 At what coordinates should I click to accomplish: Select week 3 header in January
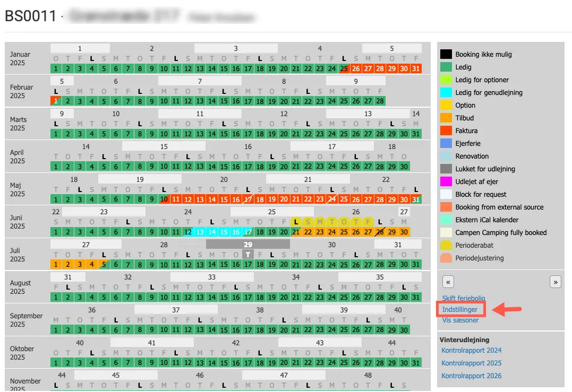(236, 48)
